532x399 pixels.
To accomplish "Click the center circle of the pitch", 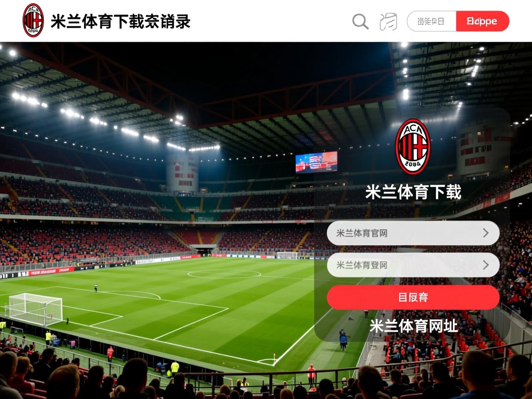I will coord(224,274).
